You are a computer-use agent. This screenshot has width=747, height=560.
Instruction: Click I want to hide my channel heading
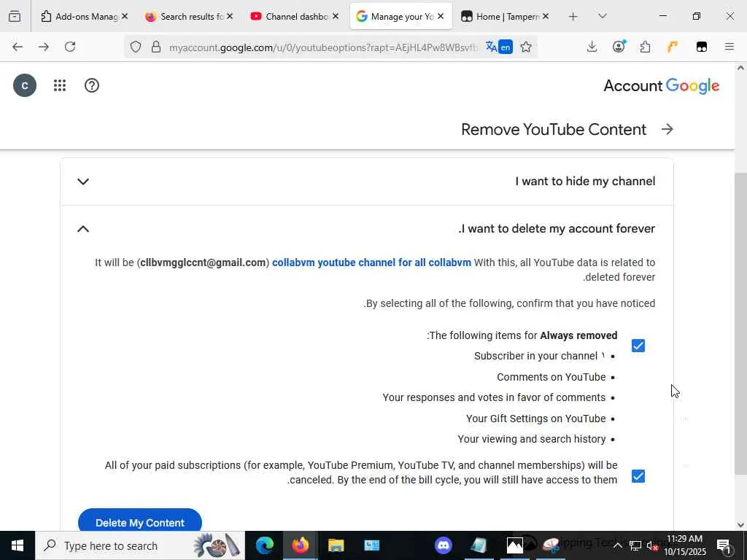pyautogui.click(x=585, y=182)
